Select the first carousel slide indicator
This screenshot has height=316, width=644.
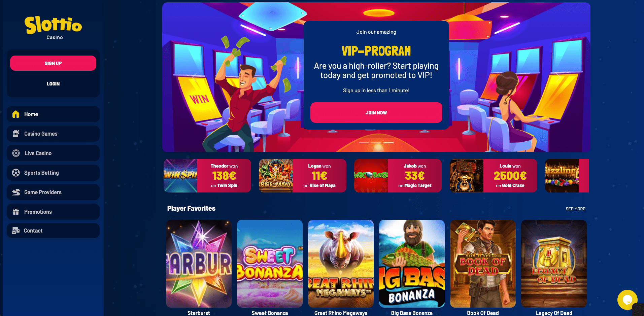click(x=364, y=143)
